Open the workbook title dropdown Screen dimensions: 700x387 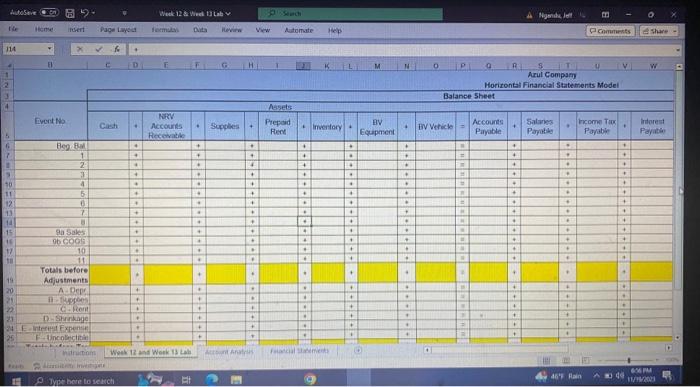228,14
